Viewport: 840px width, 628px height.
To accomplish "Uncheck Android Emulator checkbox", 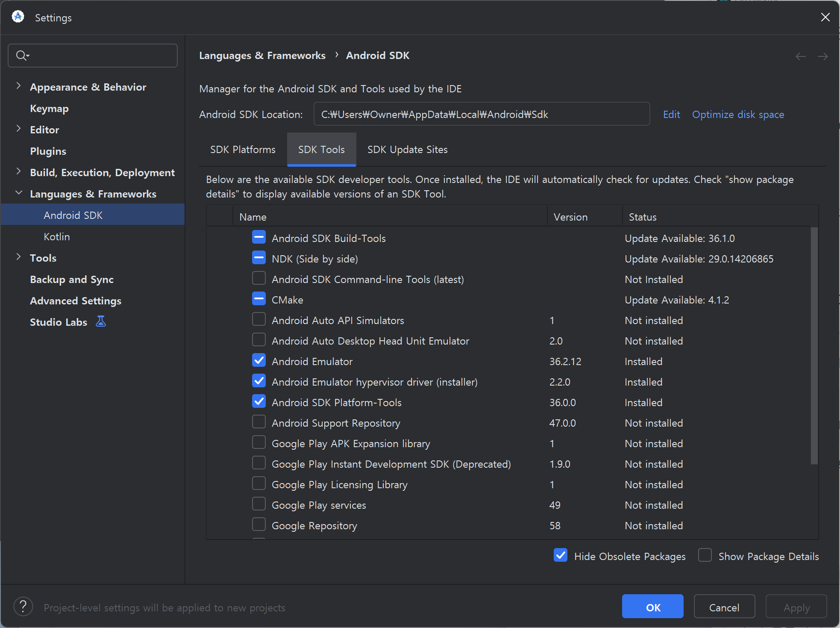I will point(259,360).
